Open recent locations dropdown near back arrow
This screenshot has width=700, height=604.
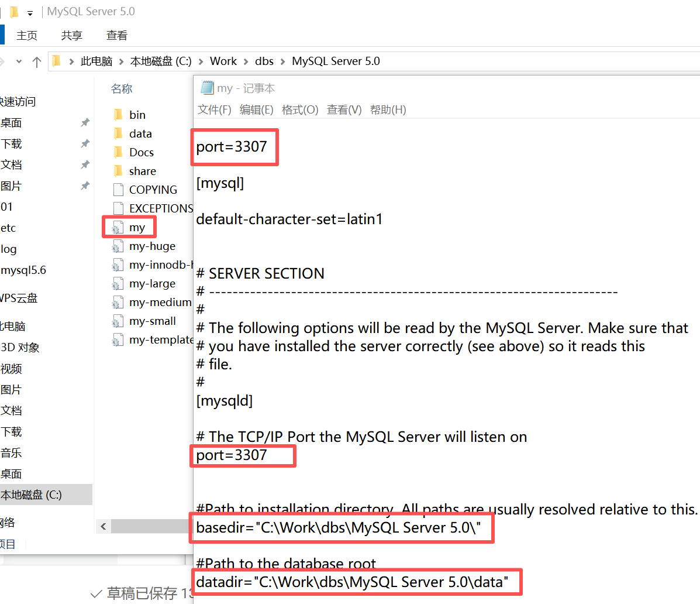[x=19, y=61]
